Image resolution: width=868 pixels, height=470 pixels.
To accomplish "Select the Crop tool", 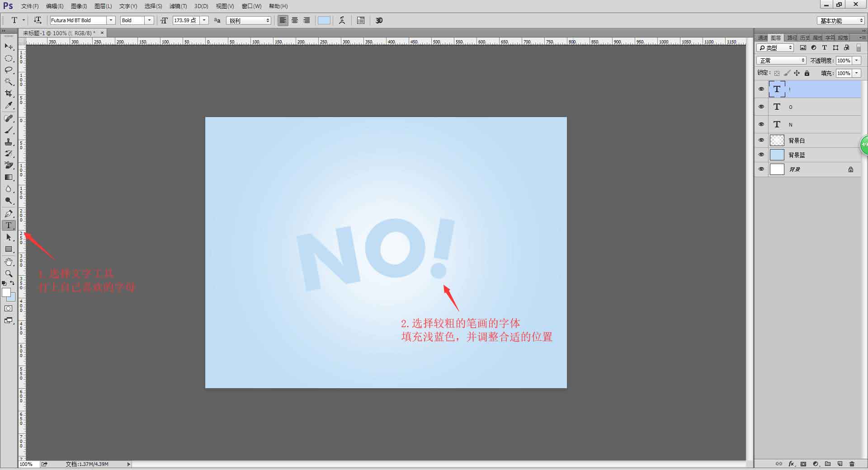I will point(9,94).
